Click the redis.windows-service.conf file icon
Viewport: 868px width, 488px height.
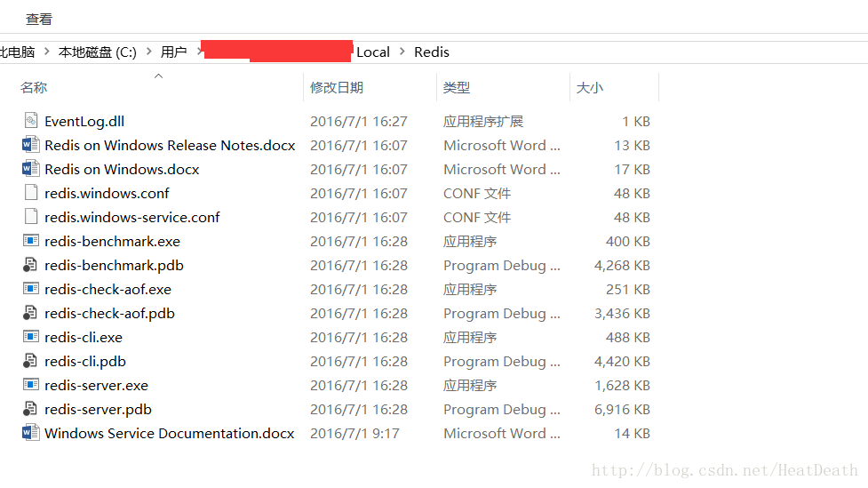[31, 217]
